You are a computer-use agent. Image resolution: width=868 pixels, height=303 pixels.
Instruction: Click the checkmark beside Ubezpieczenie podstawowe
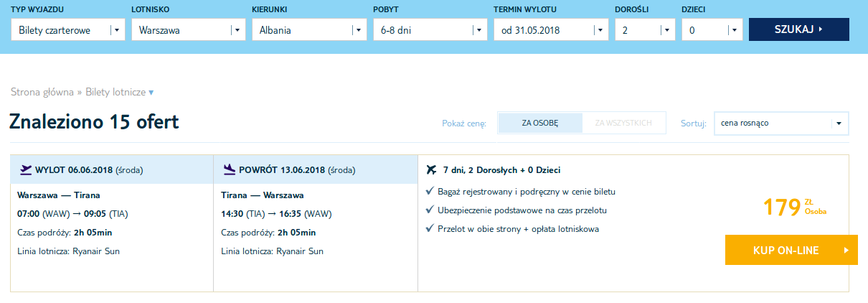429,210
